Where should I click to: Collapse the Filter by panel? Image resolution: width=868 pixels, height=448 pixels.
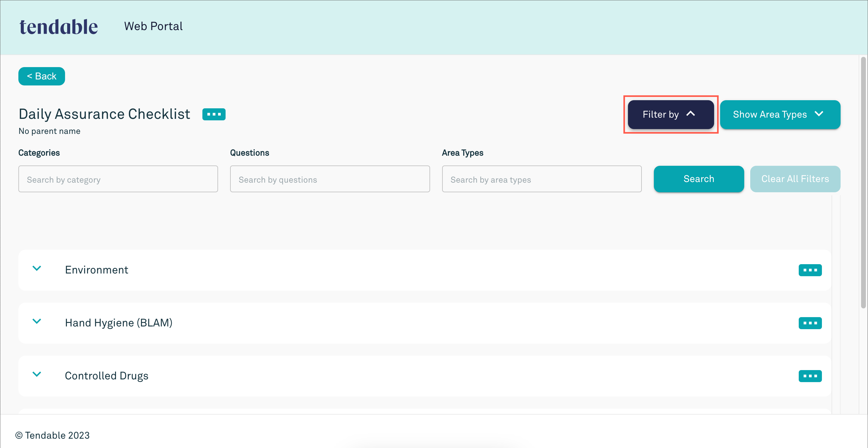pyautogui.click(x=670, y=114)
